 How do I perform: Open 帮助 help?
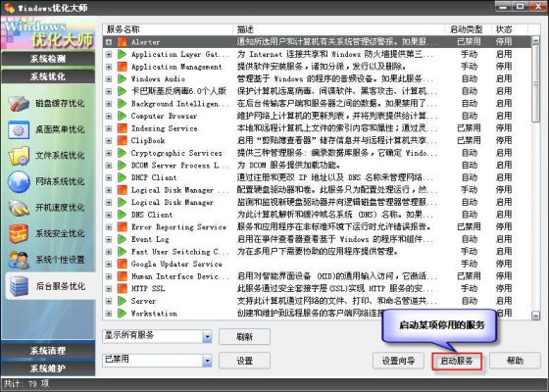(515, 361)
